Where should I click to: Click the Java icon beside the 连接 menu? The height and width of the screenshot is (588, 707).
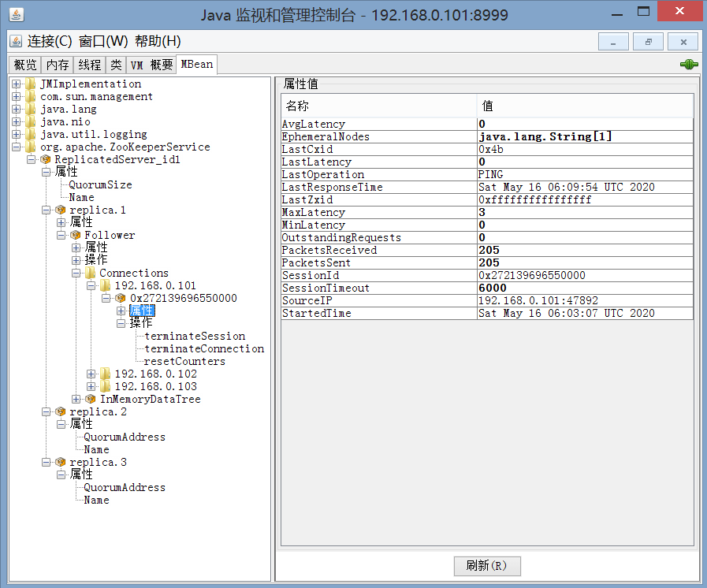pyautogui.click(x=16, y=42)
